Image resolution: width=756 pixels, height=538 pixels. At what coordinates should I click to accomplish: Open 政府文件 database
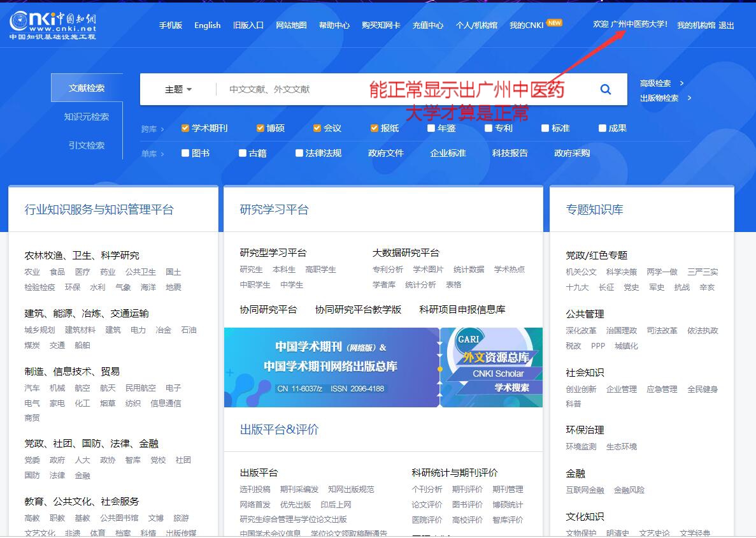click(x=386, y=153)
